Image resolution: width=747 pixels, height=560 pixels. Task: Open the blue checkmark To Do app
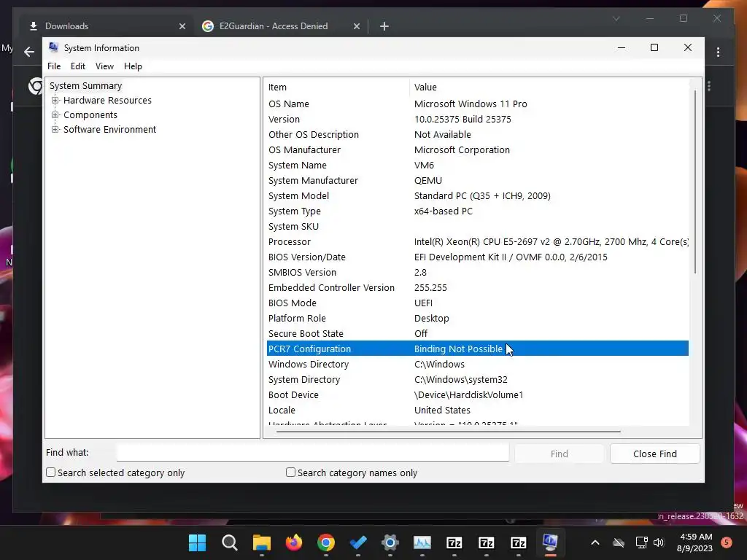tap(357, 542)
